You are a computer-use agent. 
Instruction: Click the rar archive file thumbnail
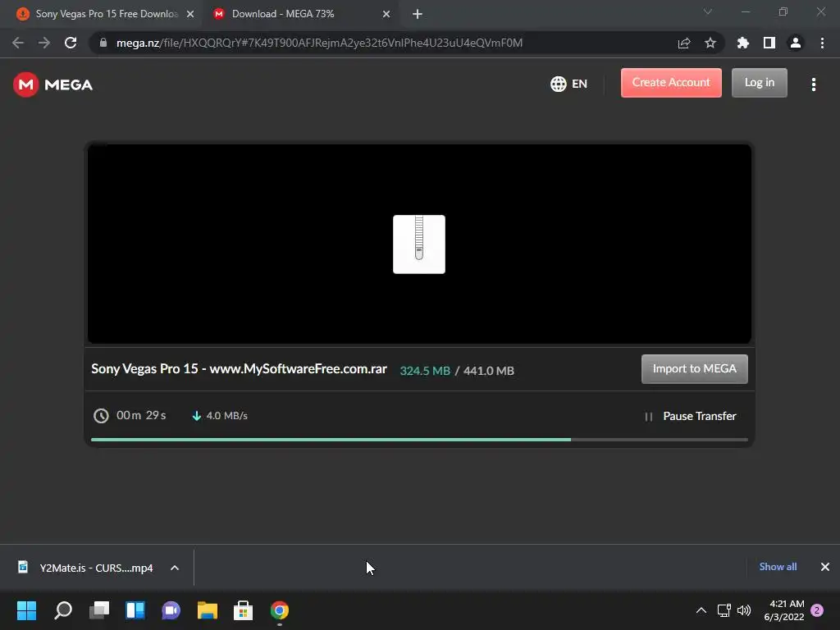419,244
